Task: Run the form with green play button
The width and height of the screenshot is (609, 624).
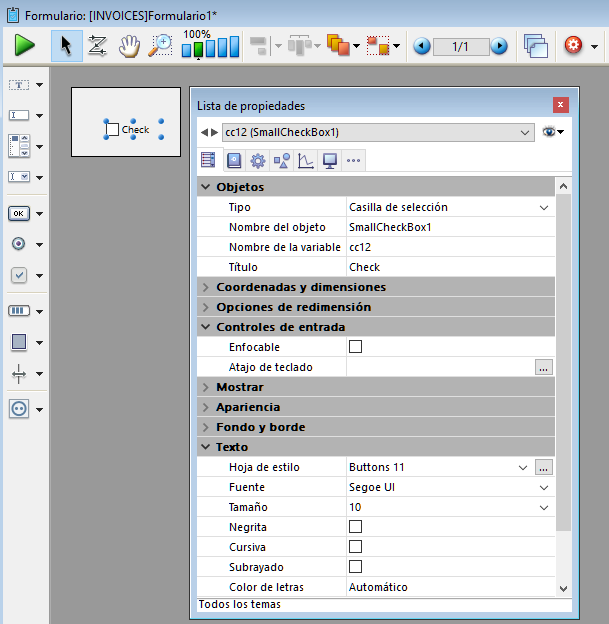Action: tap(25, 45)
